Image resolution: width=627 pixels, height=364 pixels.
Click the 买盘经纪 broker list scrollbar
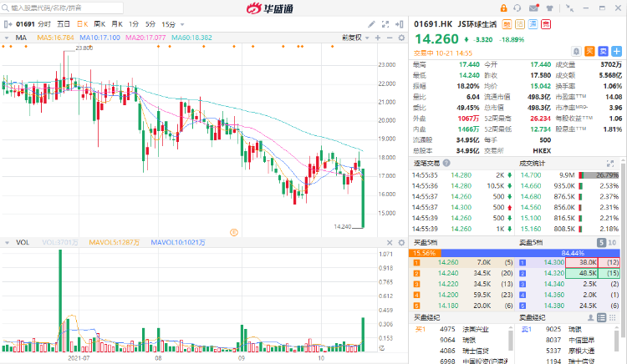(x=511, y=341)
